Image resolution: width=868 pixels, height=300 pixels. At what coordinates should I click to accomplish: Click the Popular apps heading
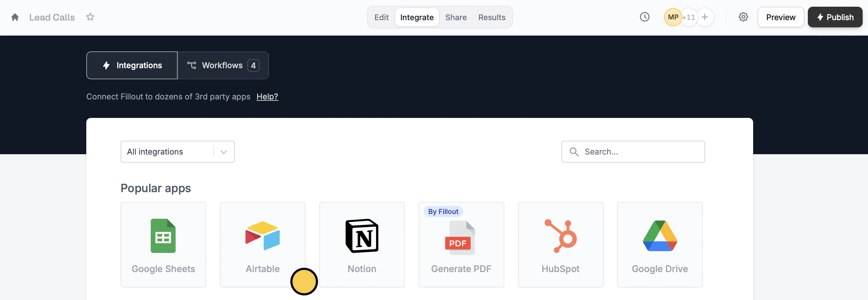[156, 188]
